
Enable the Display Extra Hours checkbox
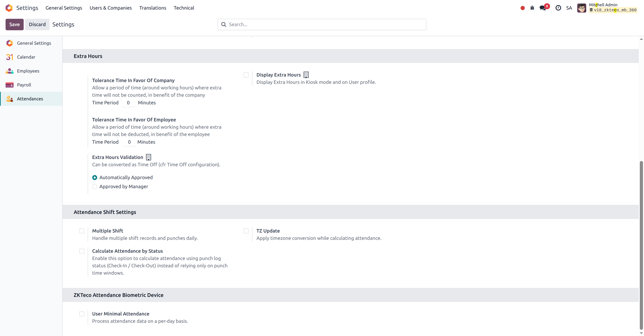246,75
